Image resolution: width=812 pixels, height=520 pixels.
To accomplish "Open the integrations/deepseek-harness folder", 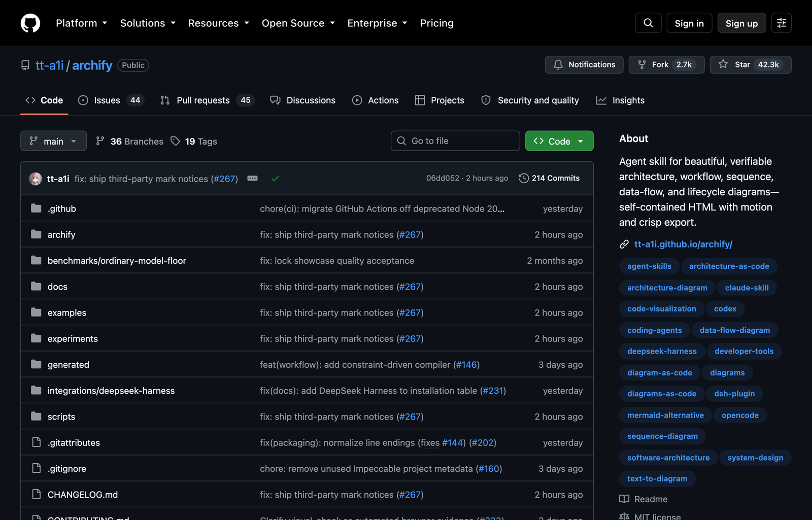I will [111, 391].
